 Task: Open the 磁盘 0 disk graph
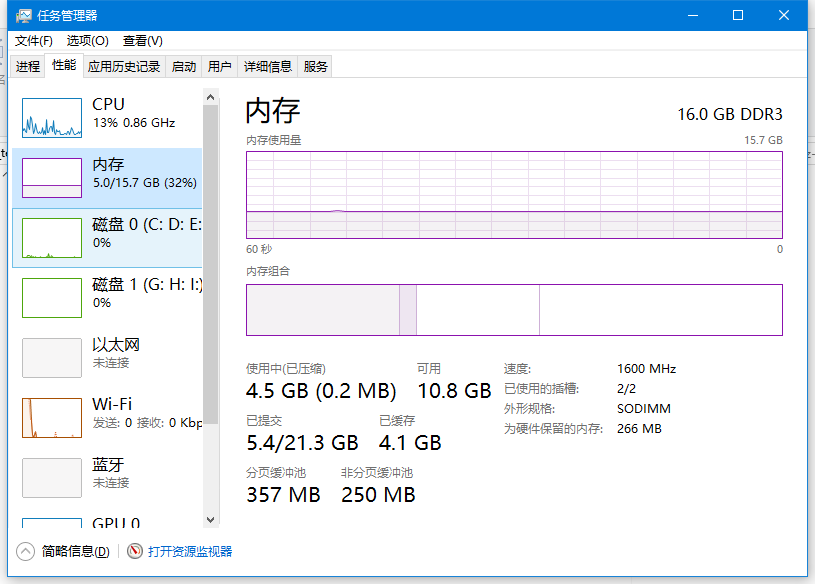[52, 238]
